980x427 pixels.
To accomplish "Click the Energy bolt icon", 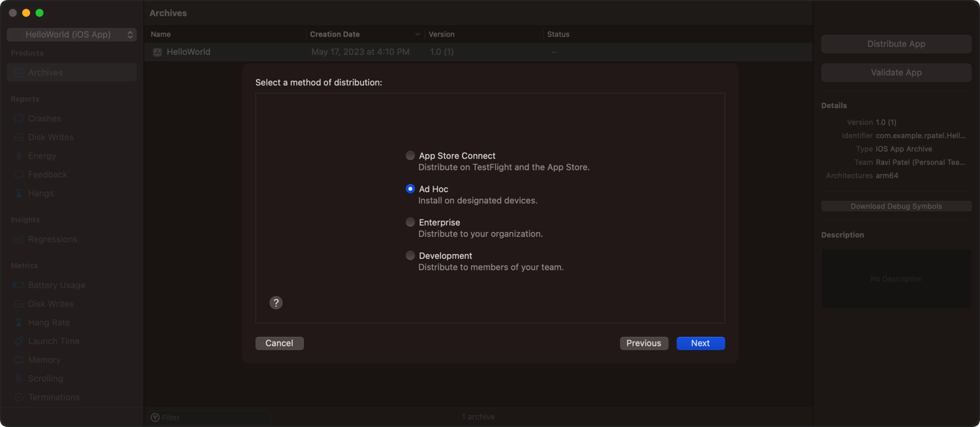I will click(x=19, y=155).
